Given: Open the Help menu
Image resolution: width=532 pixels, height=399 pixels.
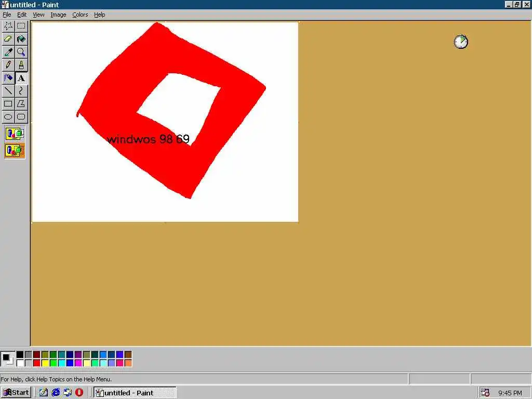Looking at the screenshot, I should [99, 15].
